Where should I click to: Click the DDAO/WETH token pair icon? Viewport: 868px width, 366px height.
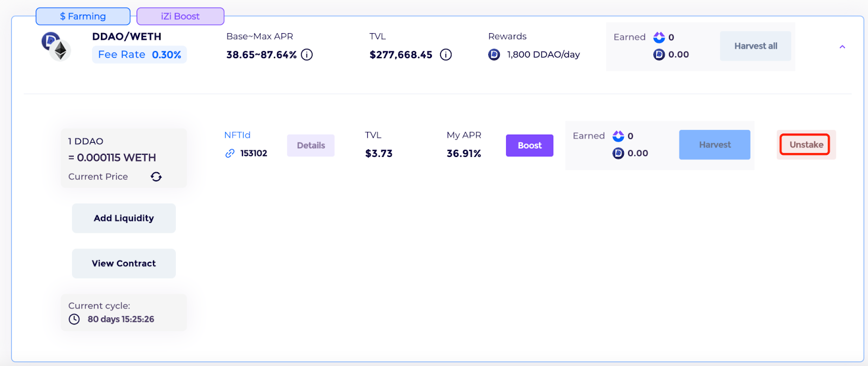tap(56, 46)
